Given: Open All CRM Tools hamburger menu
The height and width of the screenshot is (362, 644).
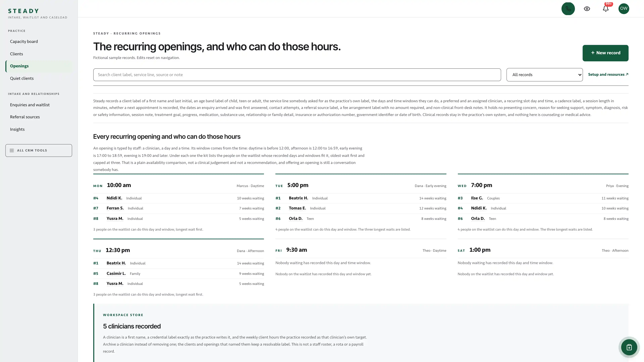Looking at the screenshot, I should tap(39, 150).
